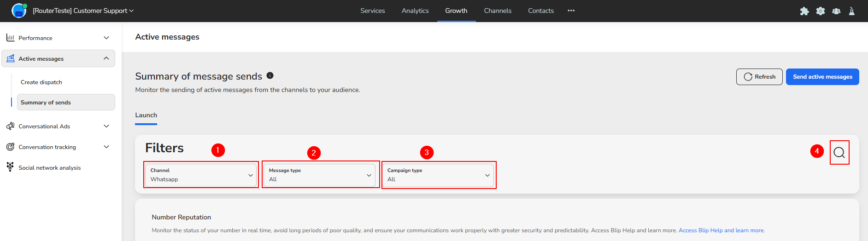Click the Conversational Ads megaphone icon
The height and width of the screenshot is (241, 868).
coord(10,126)
